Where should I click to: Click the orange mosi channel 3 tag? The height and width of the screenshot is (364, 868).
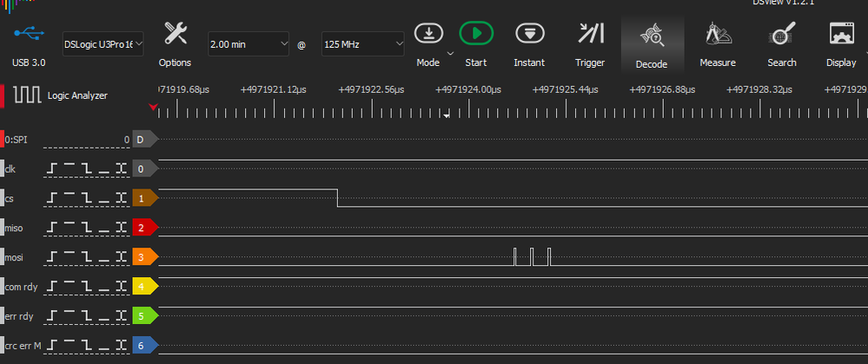point(145,256)
